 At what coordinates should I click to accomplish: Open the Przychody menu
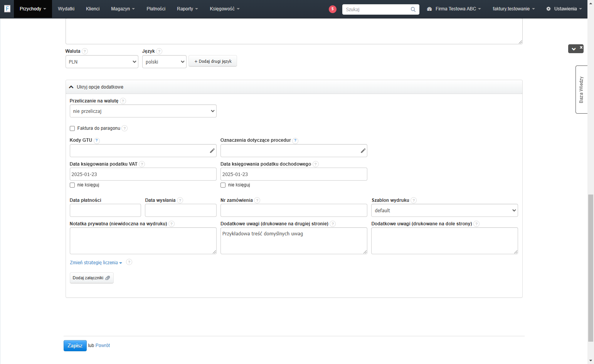pos(33,9)
